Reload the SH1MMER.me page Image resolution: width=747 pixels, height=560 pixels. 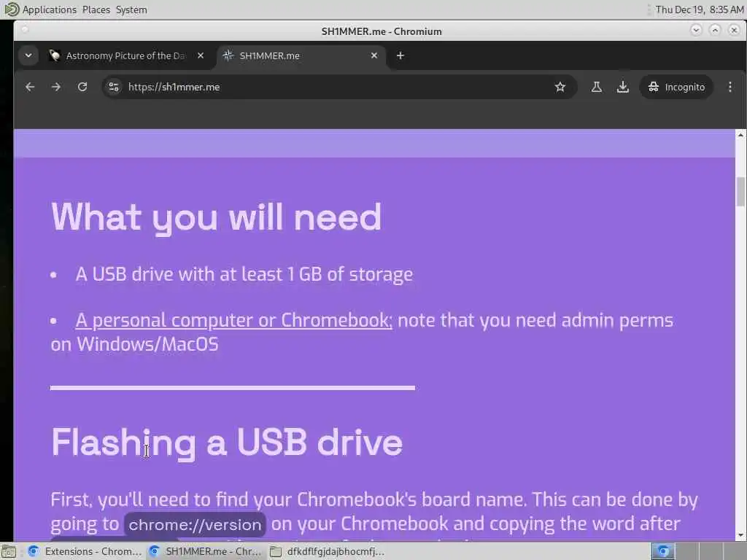click(82, 87)
